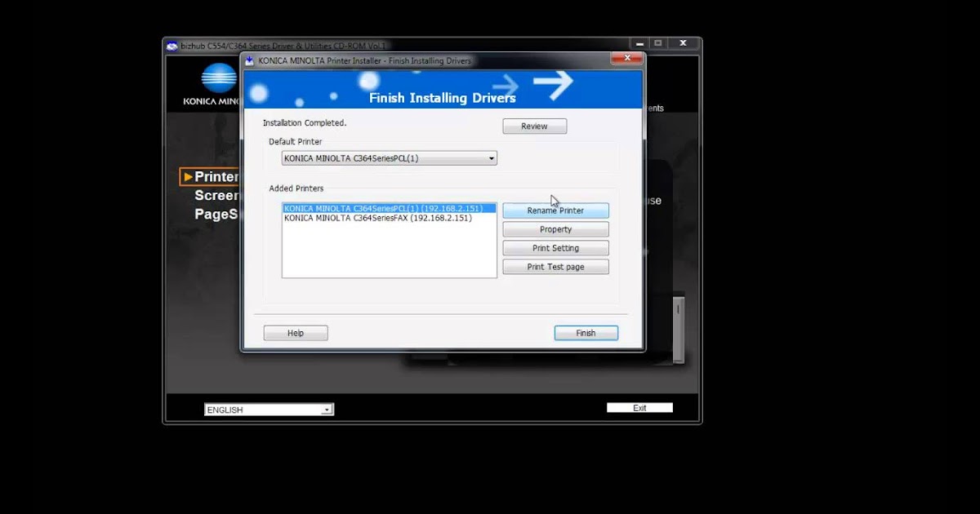980x514 pixels.
Task: Click the Rename Printer button
Action: tap(555, 210)
